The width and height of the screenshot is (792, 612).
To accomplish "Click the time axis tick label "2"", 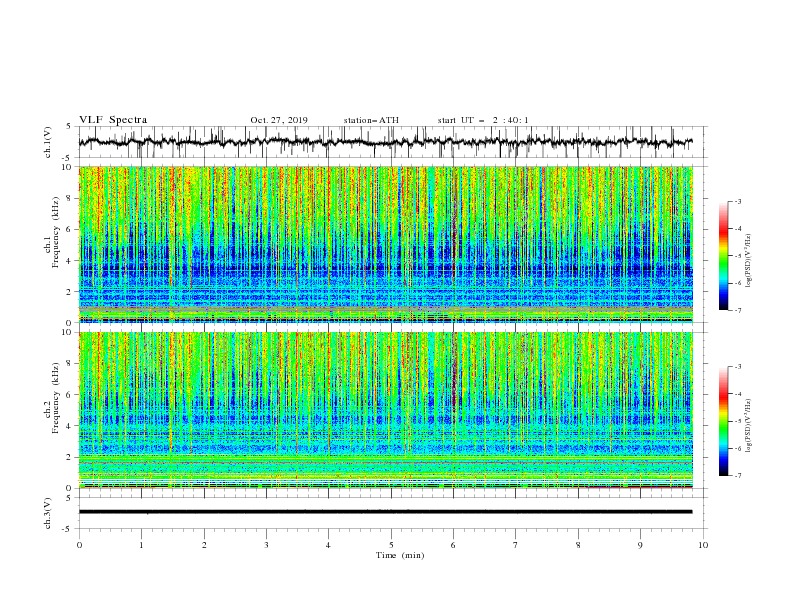I will pos(204,545).
